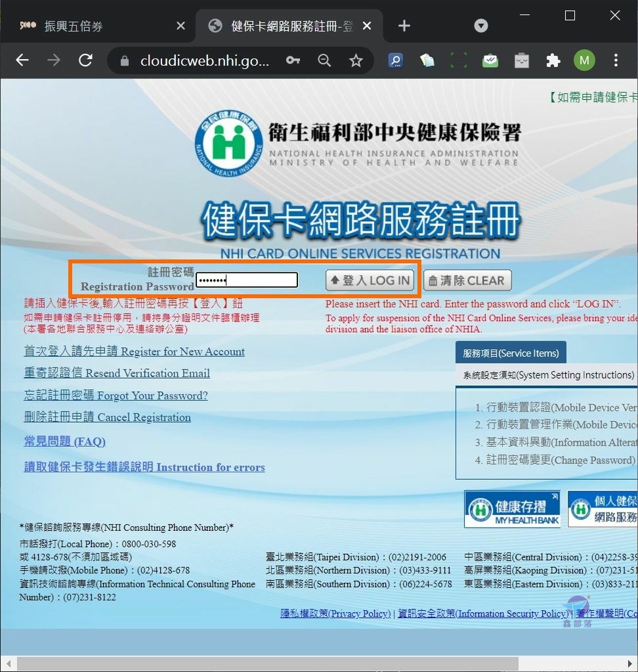638x672 pixels.
Task: Click 行動裝置認證 Mobile Device item
Action: [x=562, y=407]
